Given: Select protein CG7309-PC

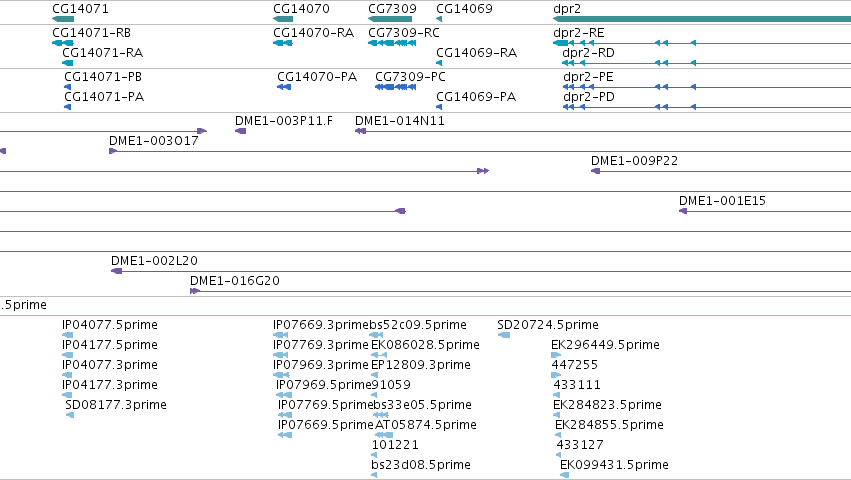Looking at the screenshot, I should point(410,77).
